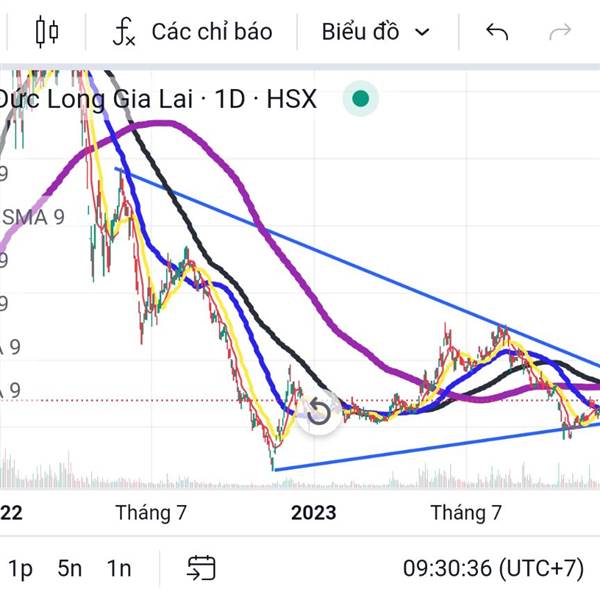Image resolution: width=600 pixels, height=600 pixels.
Task: Open the Các chỉ báo indicators menu
Action: point(192,32)
